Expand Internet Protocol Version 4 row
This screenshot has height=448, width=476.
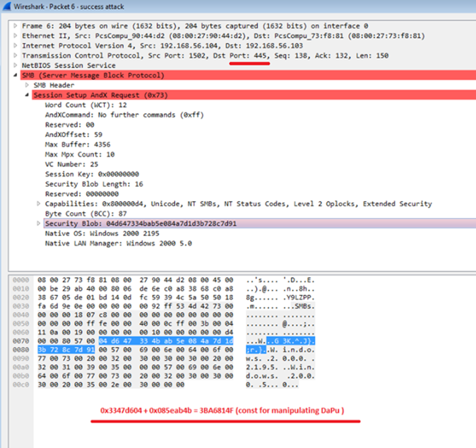pyautogui.click(x=15, y=46)
